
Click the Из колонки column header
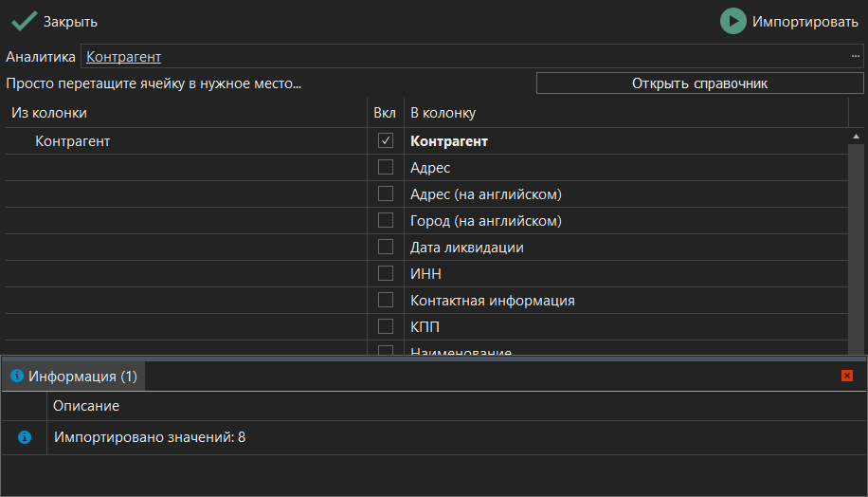pyautogui.click(x=186, y=113)
